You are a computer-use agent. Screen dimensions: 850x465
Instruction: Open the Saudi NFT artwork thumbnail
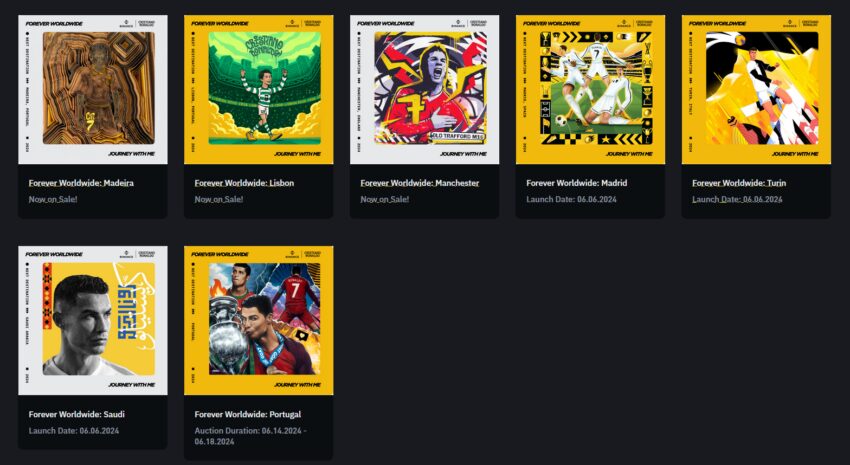pos(93,321)
